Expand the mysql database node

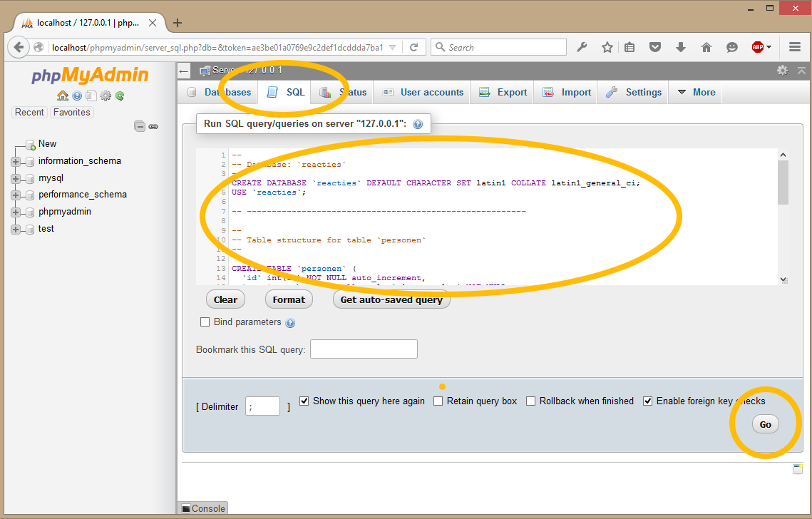[16, 179]
